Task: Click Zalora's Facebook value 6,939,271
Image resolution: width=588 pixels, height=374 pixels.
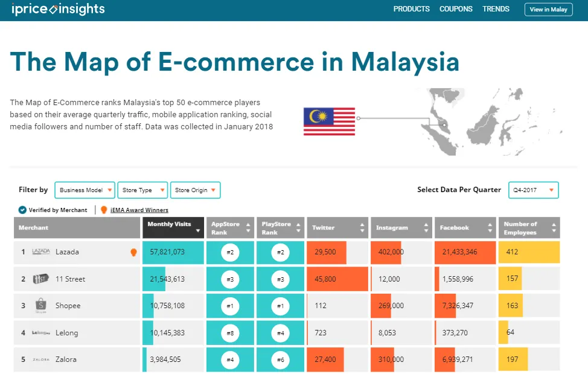Action: click(458, 359)
